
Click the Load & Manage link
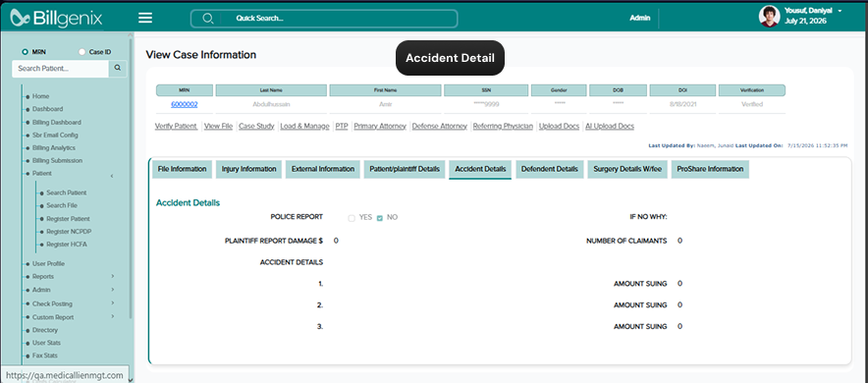click(x=304, y=126)
